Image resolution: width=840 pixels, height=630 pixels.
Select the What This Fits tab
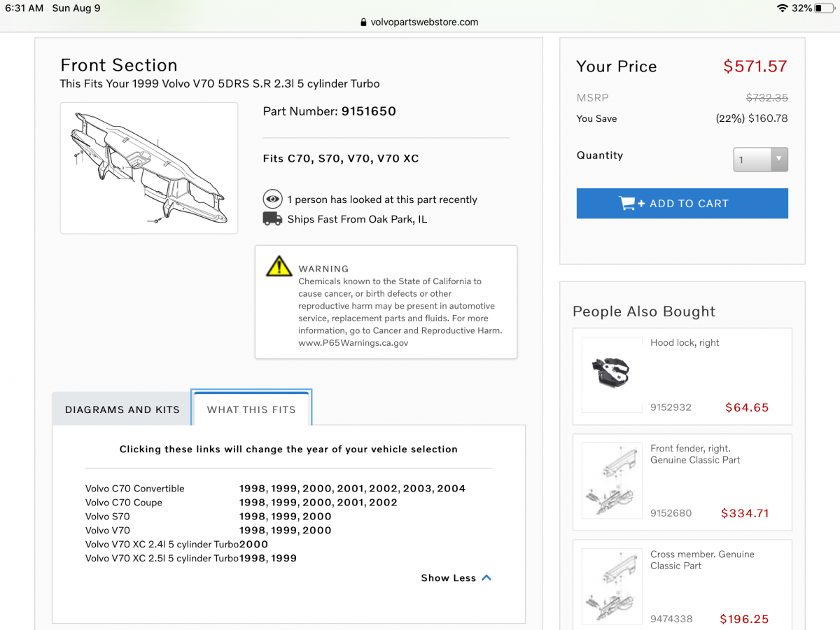click(x=251, y=409)
